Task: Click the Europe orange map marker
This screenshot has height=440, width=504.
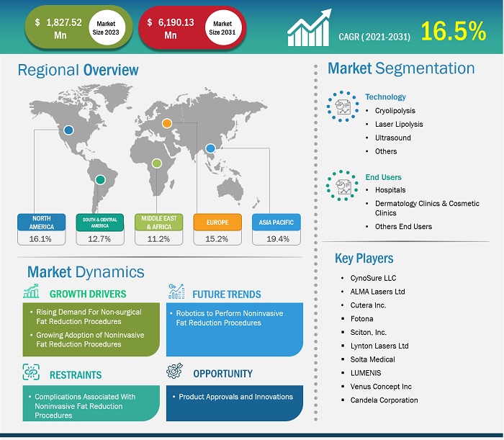Action: (x=167, y=123)
